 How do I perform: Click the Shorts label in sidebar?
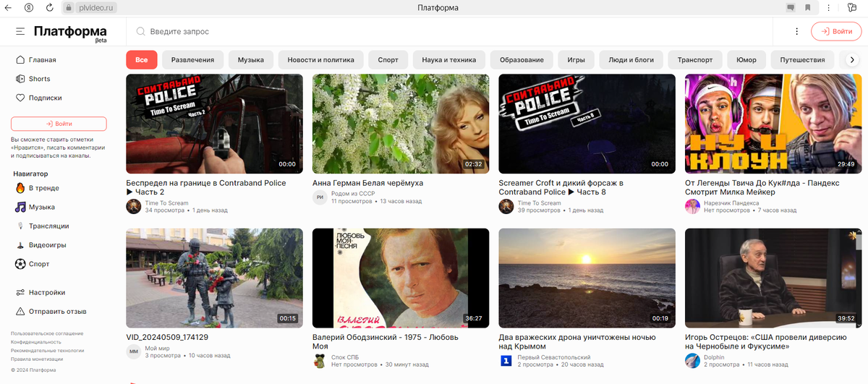(40, 79)
